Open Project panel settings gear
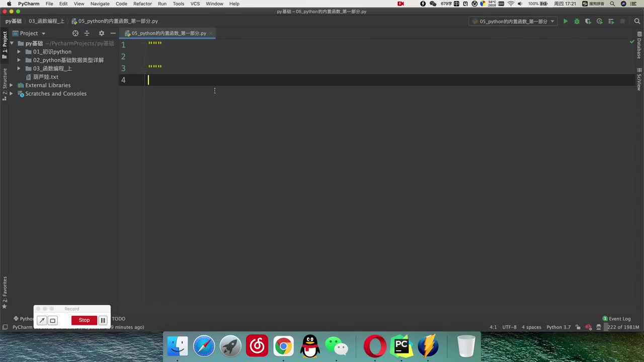The width and height of the screenshot is (644, 362). [101, 33]
